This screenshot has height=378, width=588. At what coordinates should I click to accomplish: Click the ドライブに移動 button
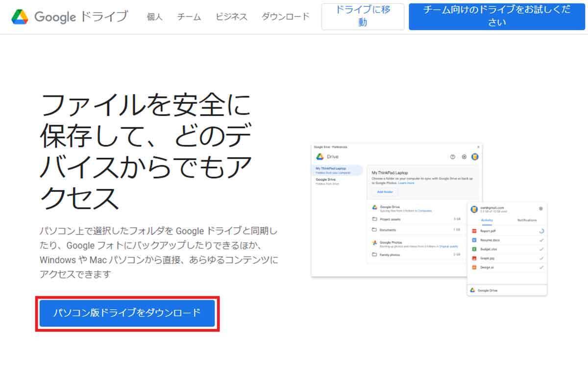(x=363, y=16)
